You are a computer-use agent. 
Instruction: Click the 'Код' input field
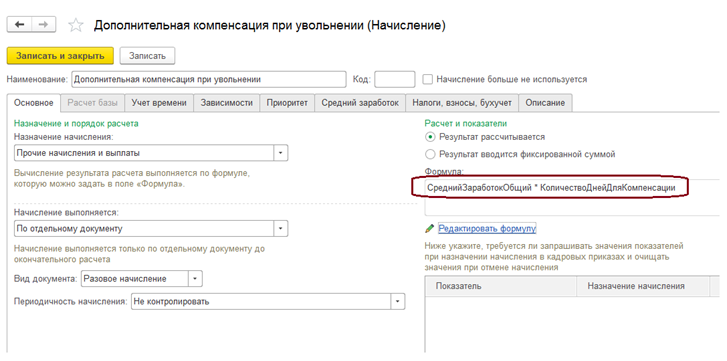395,79
